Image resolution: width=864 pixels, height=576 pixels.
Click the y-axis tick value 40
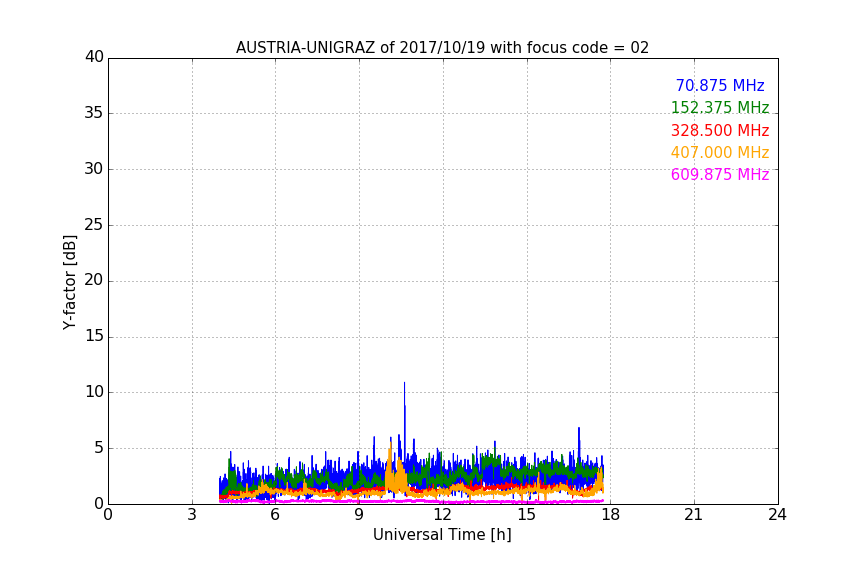click(x=94, y=57)
